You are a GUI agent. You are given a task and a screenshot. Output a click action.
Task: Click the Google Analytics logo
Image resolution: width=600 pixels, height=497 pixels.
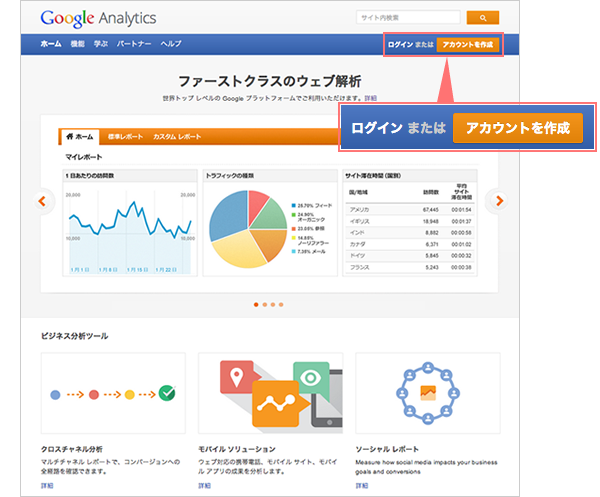98,18
